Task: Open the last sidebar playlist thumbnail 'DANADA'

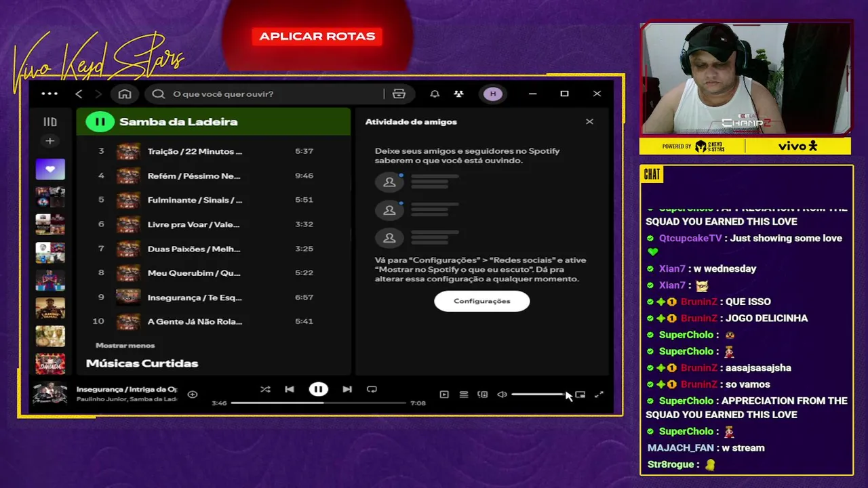Action: [x=50, y=364]
